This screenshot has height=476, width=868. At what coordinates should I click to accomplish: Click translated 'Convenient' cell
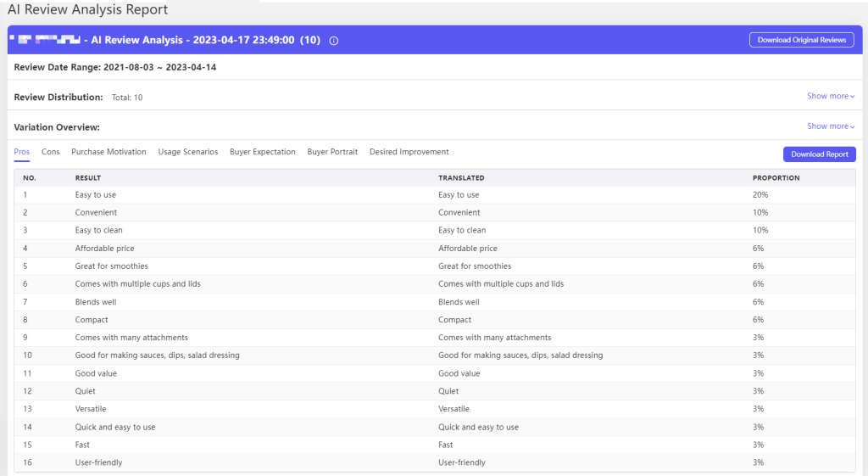[x=459, y=212]
